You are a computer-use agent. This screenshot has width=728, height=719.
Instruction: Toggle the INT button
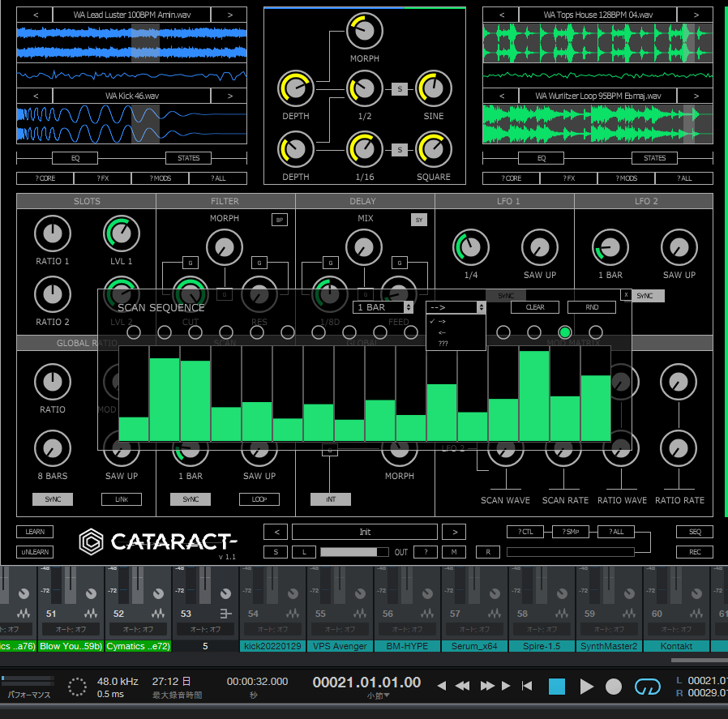(x=331, y=499)
